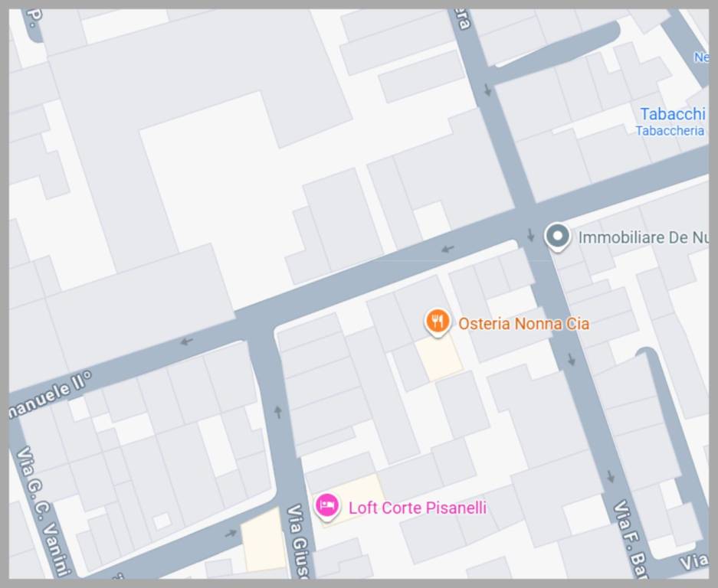Click the down arrow on the street labelled era
Viewport: 718px width, 588px height.
click(487, 90)
